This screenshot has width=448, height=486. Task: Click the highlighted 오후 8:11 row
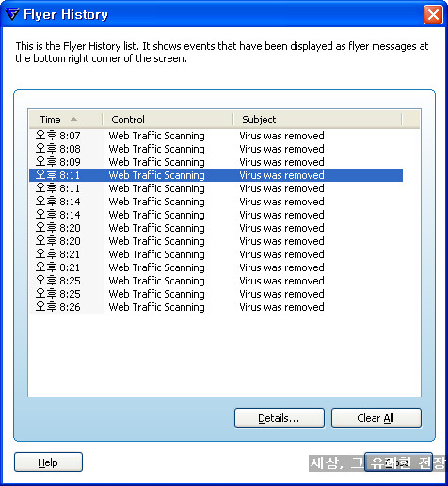[x=216, y=175]
